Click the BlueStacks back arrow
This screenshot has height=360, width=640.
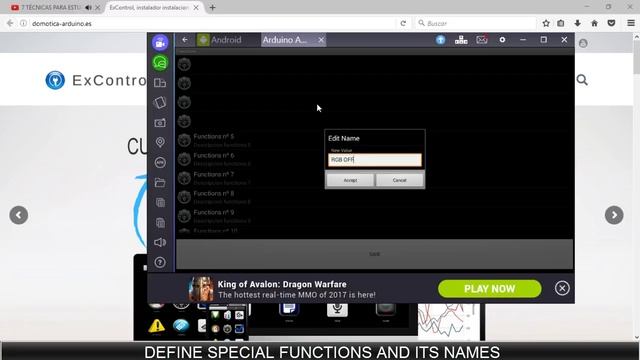(185, 40)
